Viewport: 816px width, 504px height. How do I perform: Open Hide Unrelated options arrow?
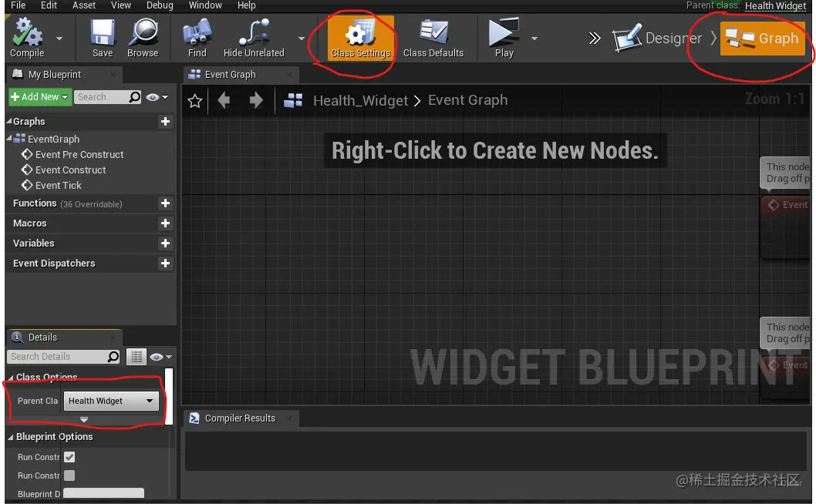click(302, 39)
